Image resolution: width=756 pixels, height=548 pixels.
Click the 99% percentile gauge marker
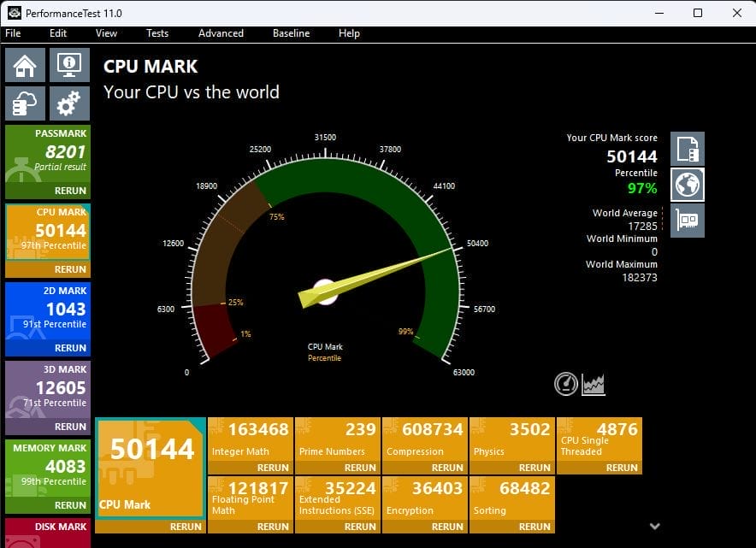pyautogui.click(x=405, y=332)
